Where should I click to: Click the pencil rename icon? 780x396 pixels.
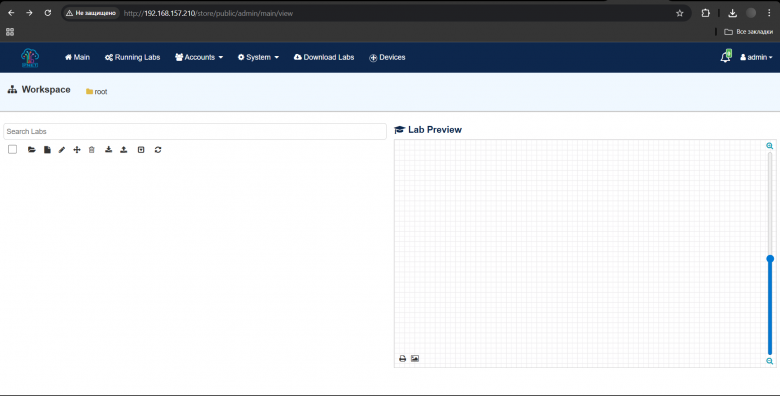click(62, 150)
